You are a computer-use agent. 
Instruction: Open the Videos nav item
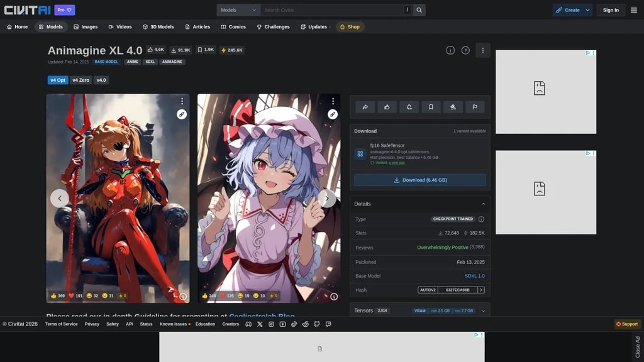(120, 26)
